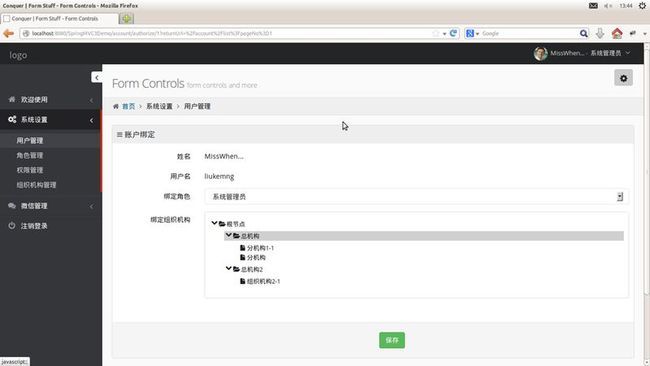Collapse the 根节点 tree arrow

[x=214, y=223]
